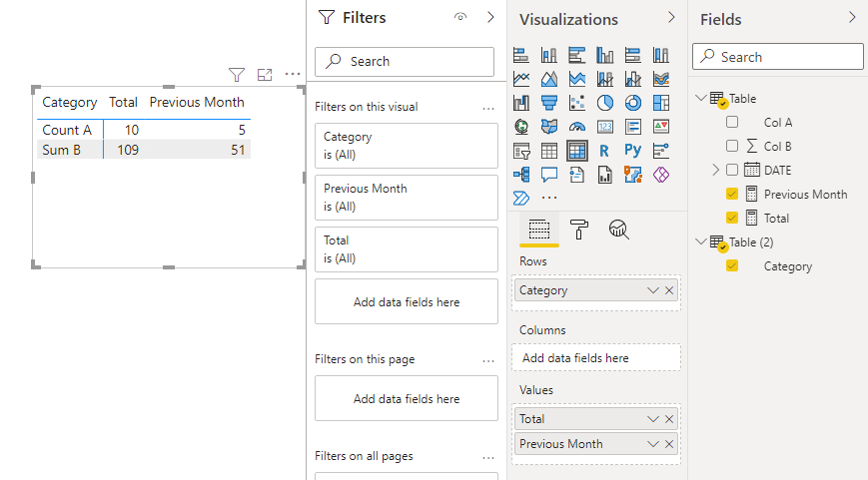Open More options on the matrix visual
Image resolution: width=868 pixels, height=480 pixels.
tap(293, 74)
